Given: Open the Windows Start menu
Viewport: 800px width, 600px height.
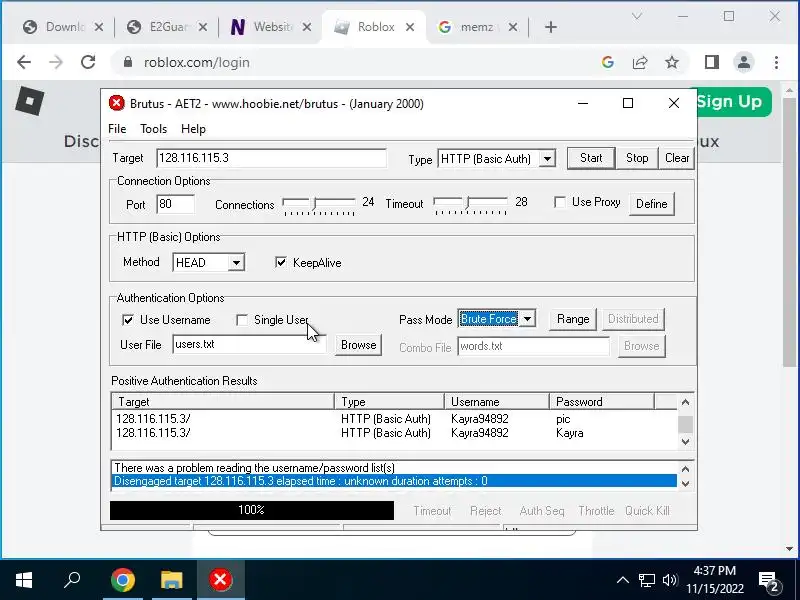Looking at the screenshot, I should [x=24, y=580].
